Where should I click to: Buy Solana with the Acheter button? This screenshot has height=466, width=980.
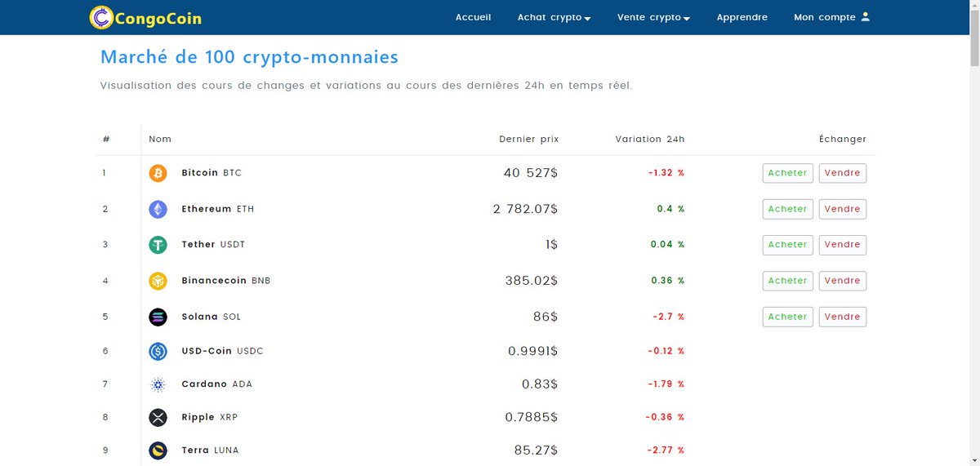(788, 317)
